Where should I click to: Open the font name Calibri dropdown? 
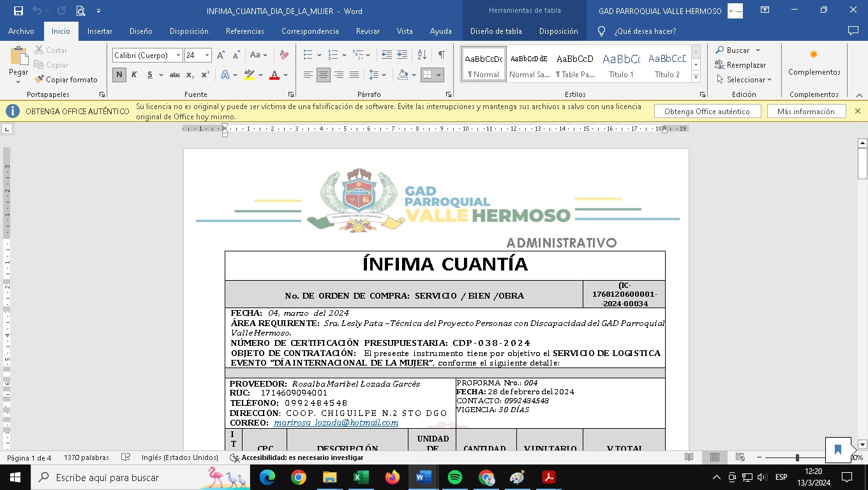pos(178,56)
